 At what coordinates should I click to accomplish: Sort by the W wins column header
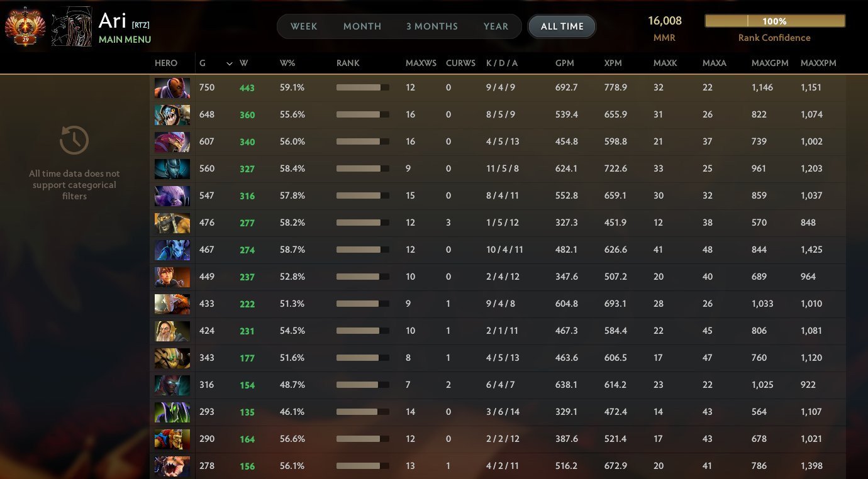(x=243, y=63)
